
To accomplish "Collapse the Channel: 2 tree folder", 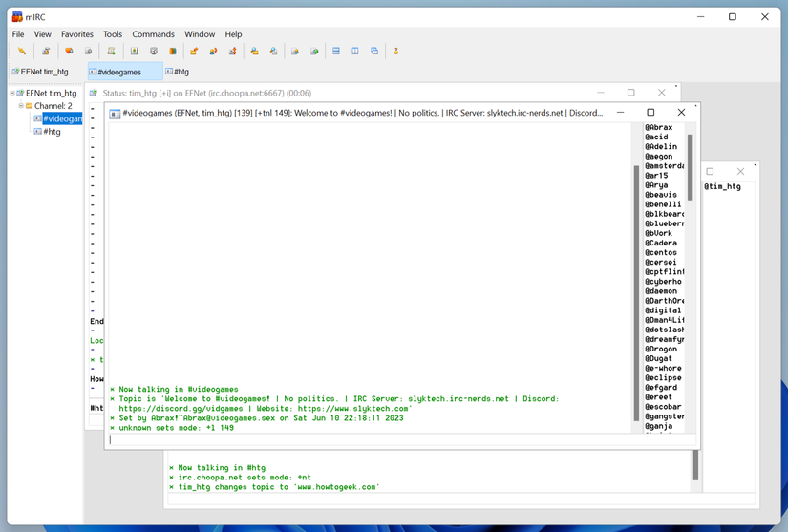I will [x=21, y=106].
